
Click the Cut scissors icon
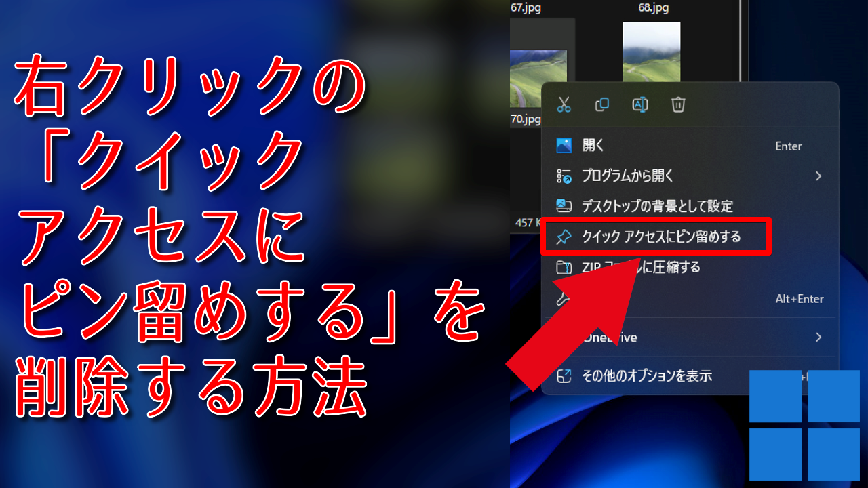click(x=564, y=104)
